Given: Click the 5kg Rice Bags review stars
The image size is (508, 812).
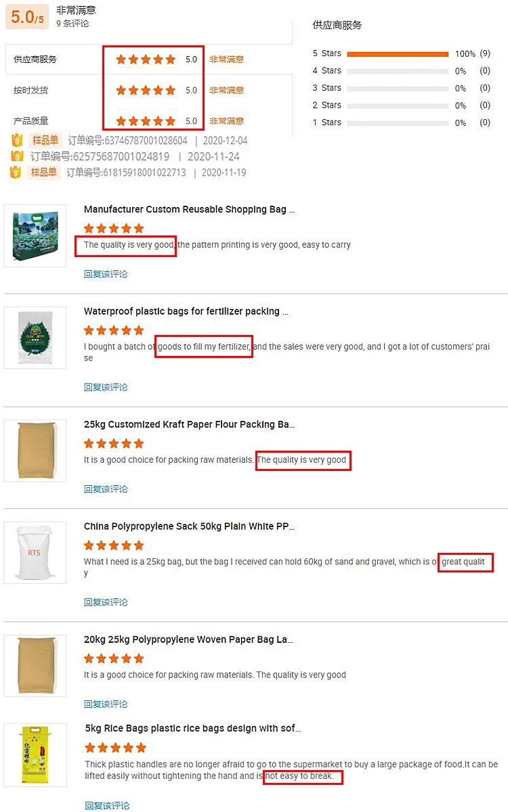Looking at the screenshot, I should pos(115,748).
